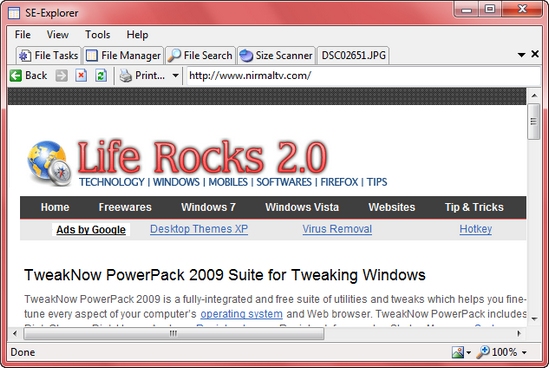Image resolution: width=549 pixels, height=368 pixels.
Task: Switch to the File Manager tab
Action: tap(123, 55)
